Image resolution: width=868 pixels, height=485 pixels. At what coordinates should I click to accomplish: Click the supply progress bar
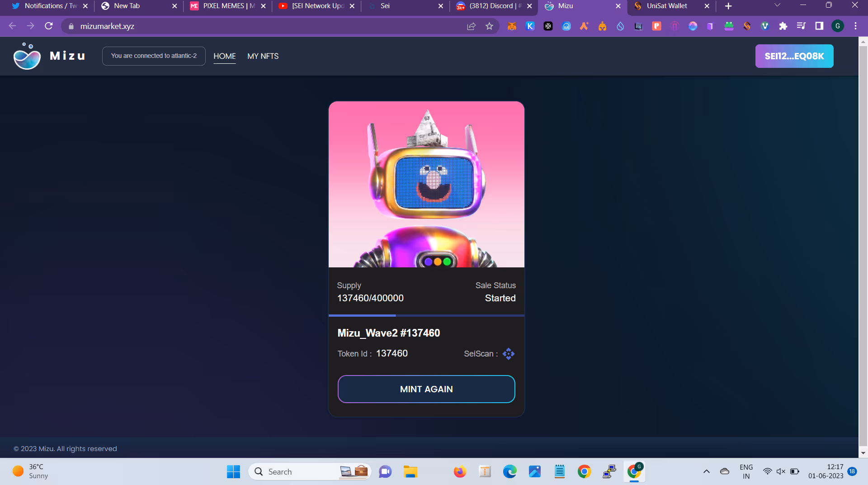click(x=426, y=315)
